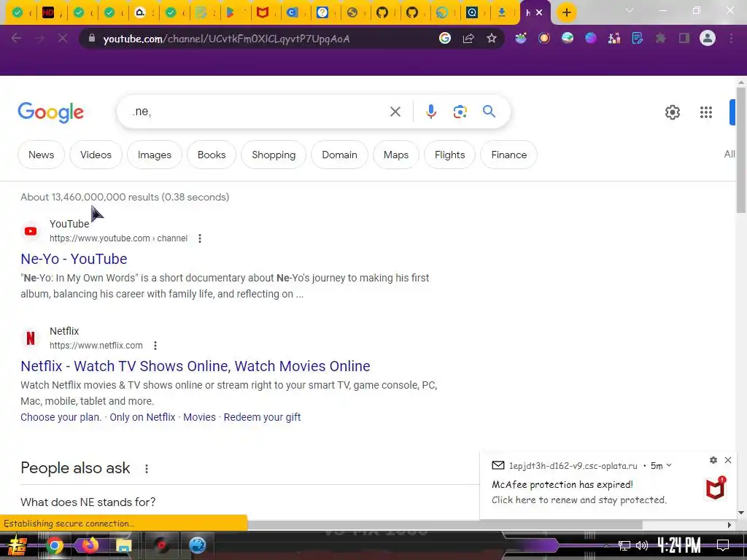Viewport: 747px width, 560px height.
Task: Switch to the downloads arrow tab
Action: pyautogui.click(x=502, y=12)
